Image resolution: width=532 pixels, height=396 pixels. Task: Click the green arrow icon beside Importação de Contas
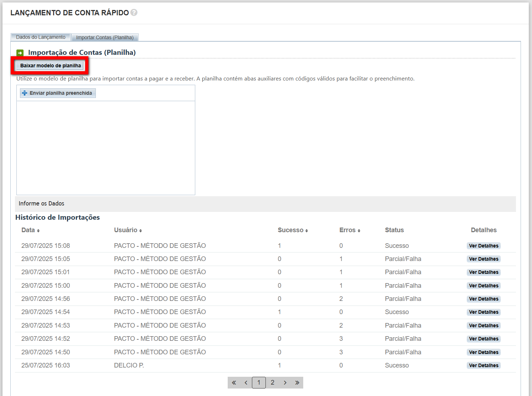(x=20, y=53)
